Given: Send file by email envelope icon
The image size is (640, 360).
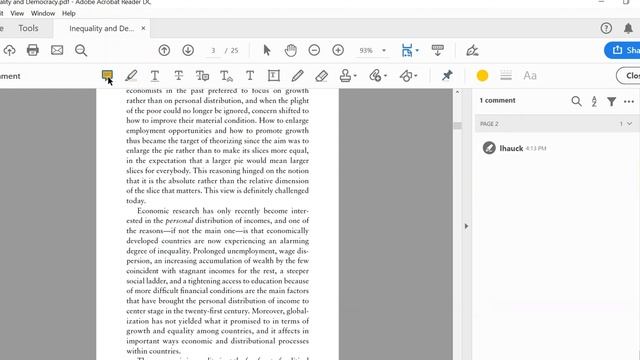Looking at the screenshot, I should 57,50.
